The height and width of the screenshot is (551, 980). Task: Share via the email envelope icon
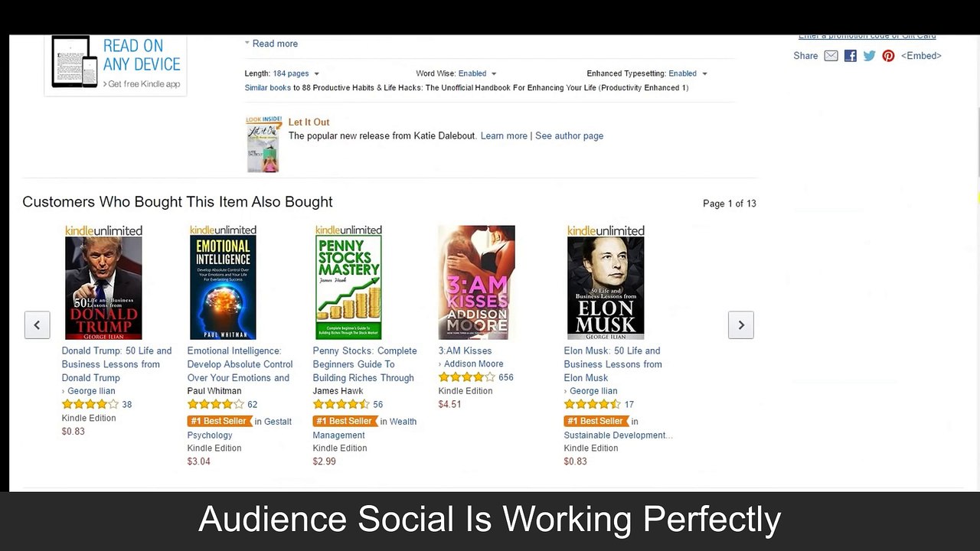tap(831, 56)
